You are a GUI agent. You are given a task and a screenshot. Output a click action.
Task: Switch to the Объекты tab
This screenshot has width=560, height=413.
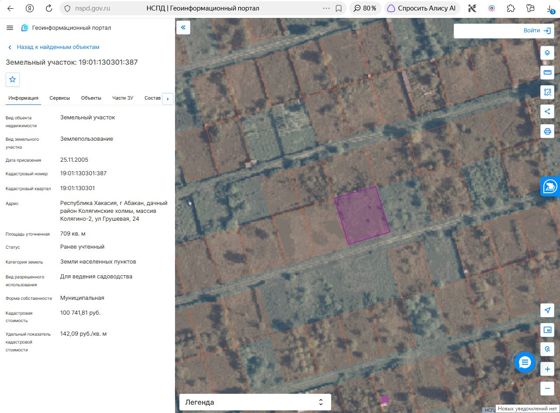[91, 98]
